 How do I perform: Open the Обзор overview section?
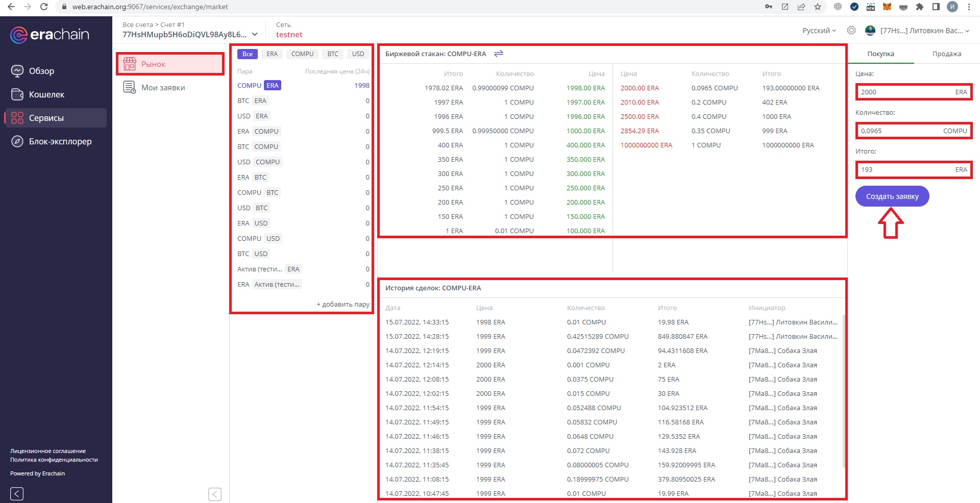click(x=41, y=71)
